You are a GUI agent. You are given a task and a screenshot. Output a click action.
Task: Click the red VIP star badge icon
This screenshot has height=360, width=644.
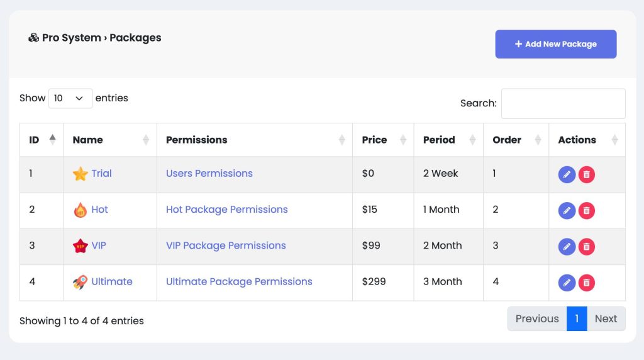click(80, 245)
